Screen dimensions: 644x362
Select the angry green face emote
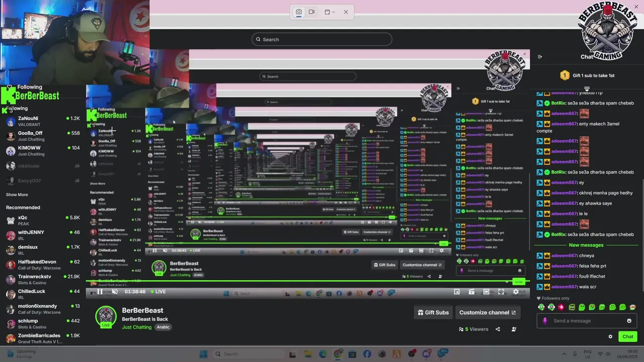[x=572, y=307]
